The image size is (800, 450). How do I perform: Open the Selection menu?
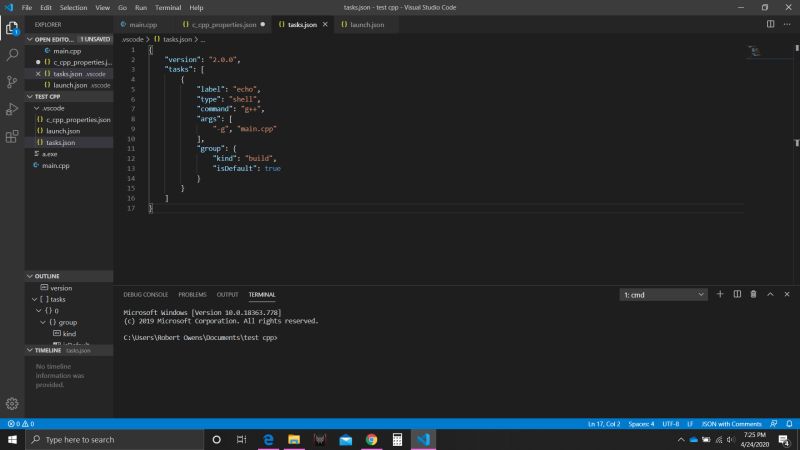[x=73, y=8]
